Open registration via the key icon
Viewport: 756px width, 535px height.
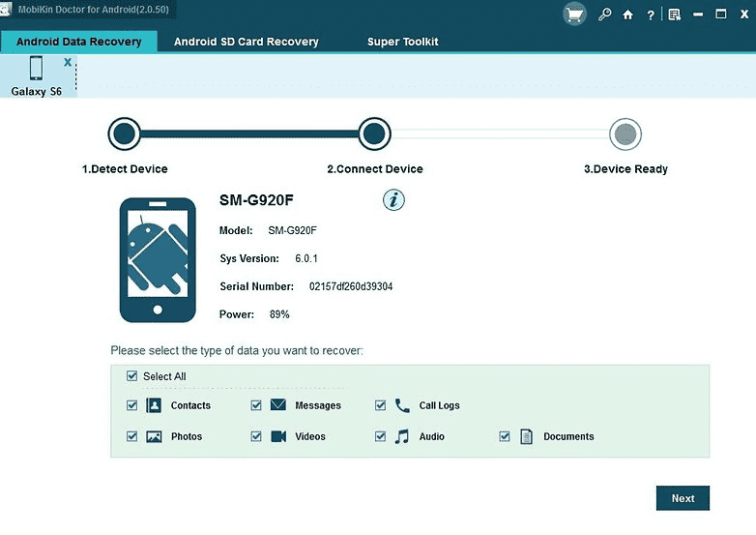point(605,15)
